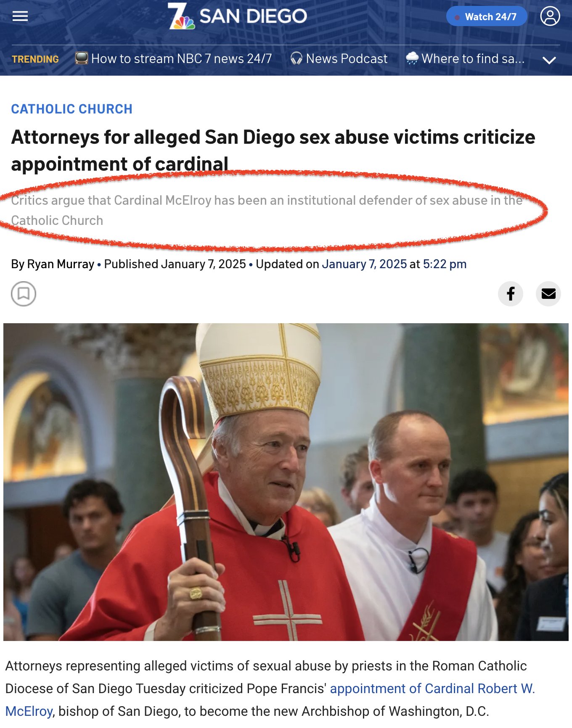
Task: Expand the trending topics chevron
Action: tap(549, 60)
